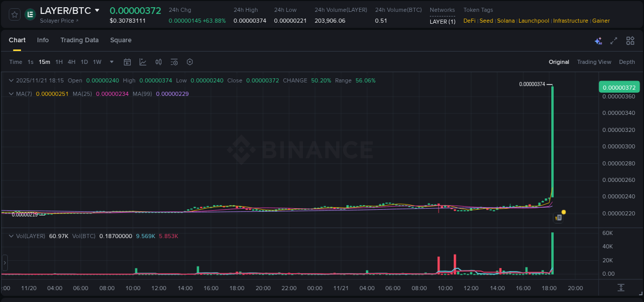Click the Launchpool token tag
The height and width of the screenshot is (302, 644).
tap(534, 21)
